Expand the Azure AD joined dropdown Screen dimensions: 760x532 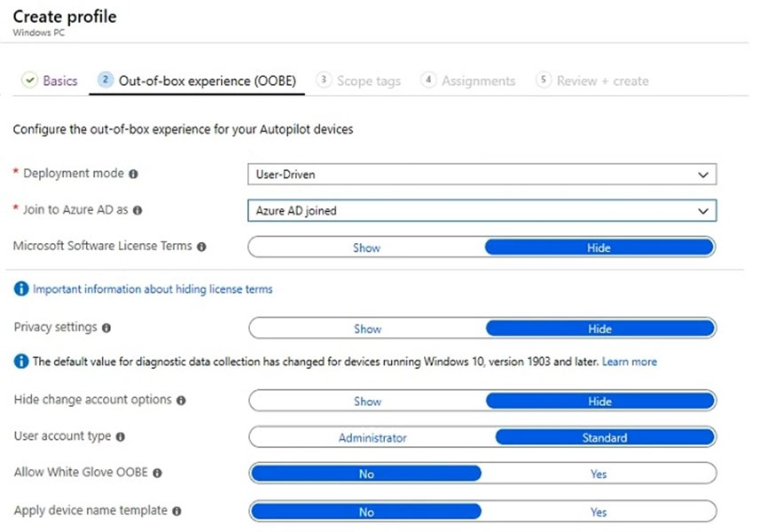click(482, 211)
